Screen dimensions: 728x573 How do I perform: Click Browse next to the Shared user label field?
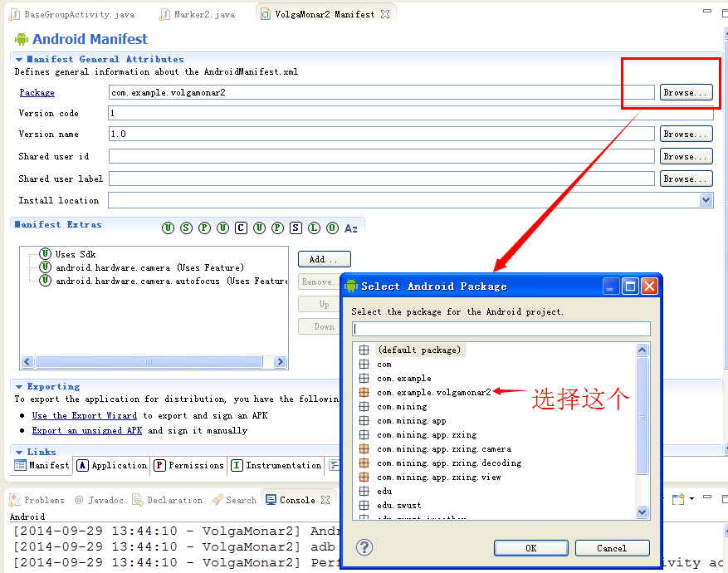tap(686, 179)
